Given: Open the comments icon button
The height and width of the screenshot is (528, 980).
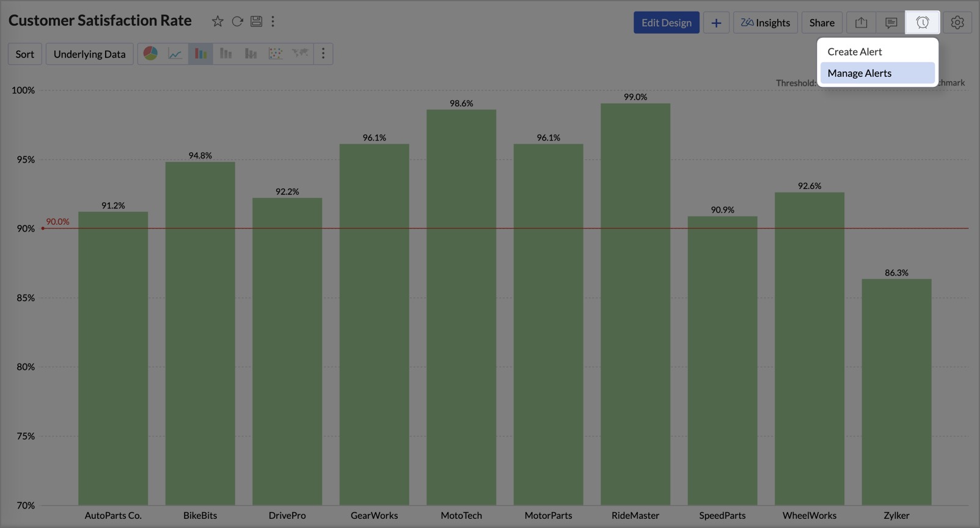Looking at the screenshot, I should point(891,23).
